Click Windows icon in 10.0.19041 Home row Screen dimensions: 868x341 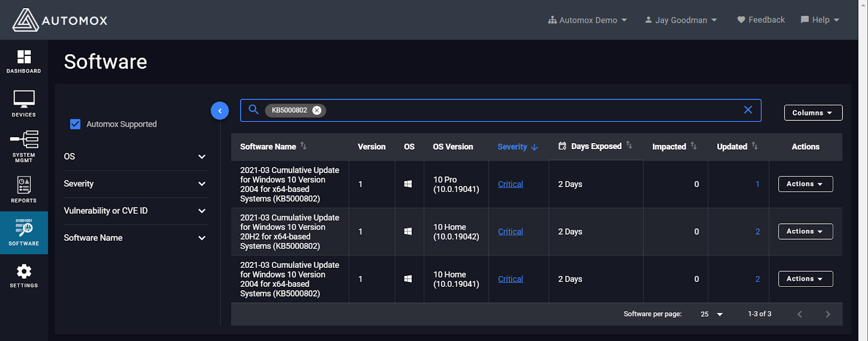click(408, 279)
